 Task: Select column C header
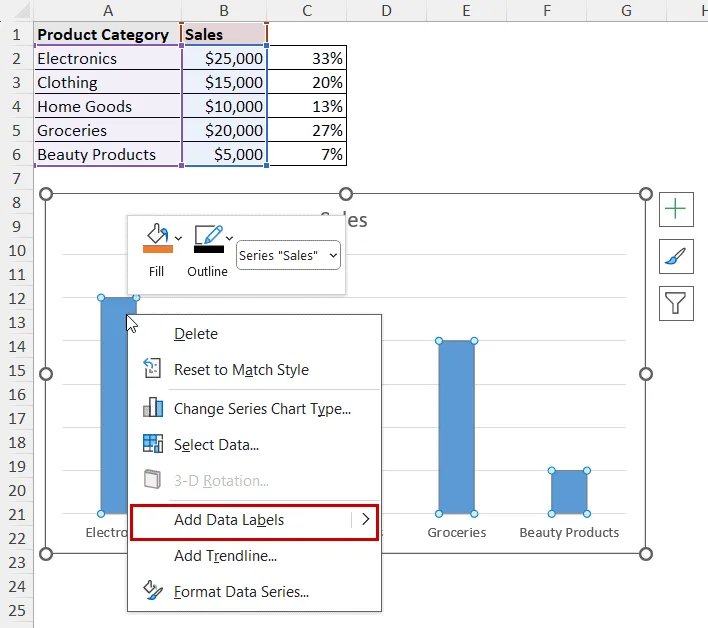pos(307,10)
